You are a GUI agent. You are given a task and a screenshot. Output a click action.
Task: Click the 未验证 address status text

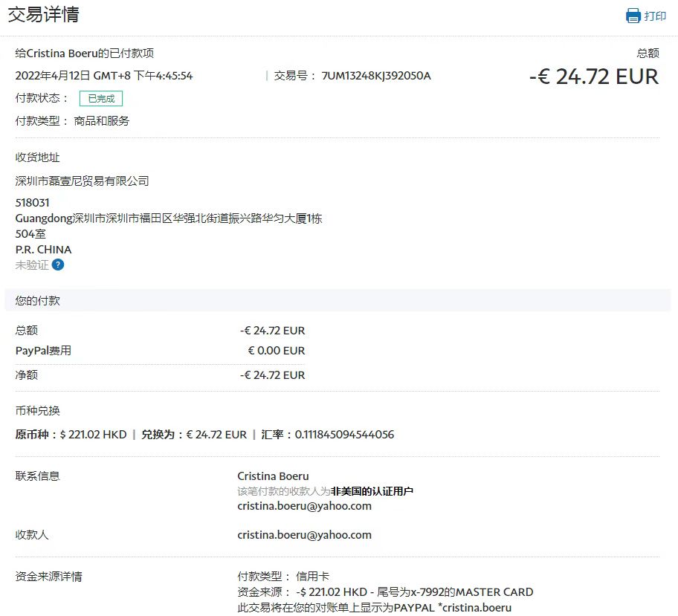click(x=32, y=265)
